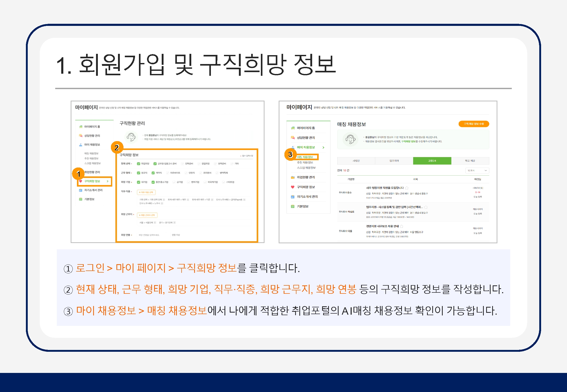Click the green 기본정보 list icon in the left panel

coord(81,199)
